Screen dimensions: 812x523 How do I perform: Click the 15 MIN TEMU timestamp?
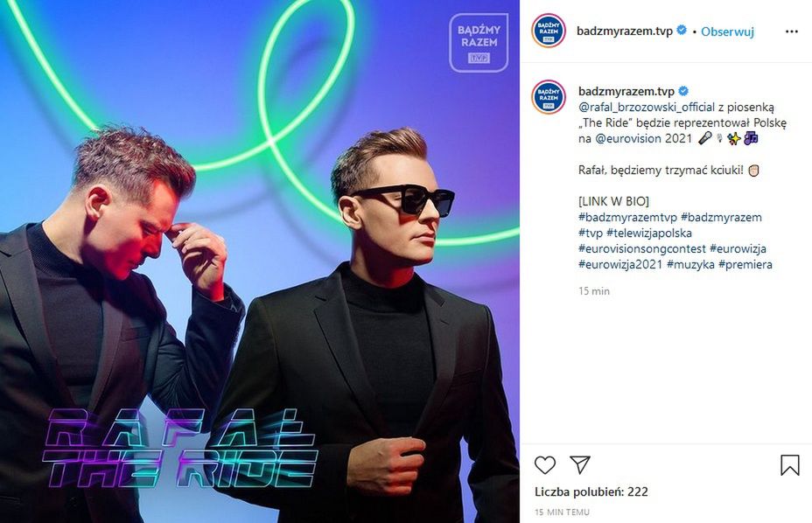pyautogui.click(x=562, y=513)
